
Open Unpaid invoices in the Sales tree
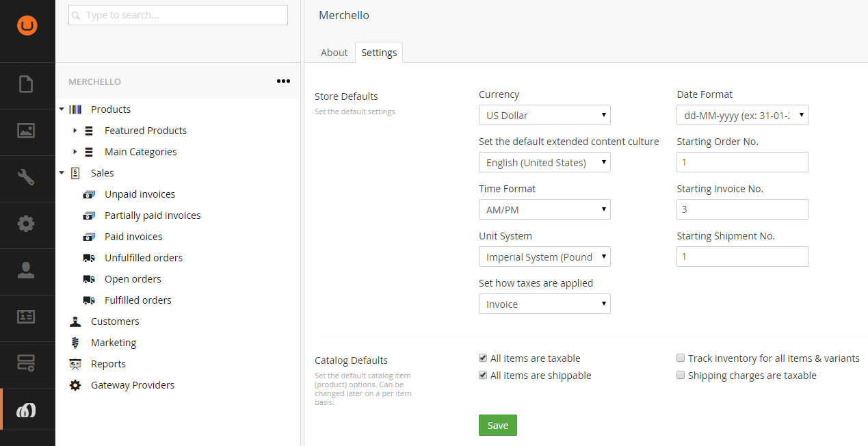[x=140, y=194]
